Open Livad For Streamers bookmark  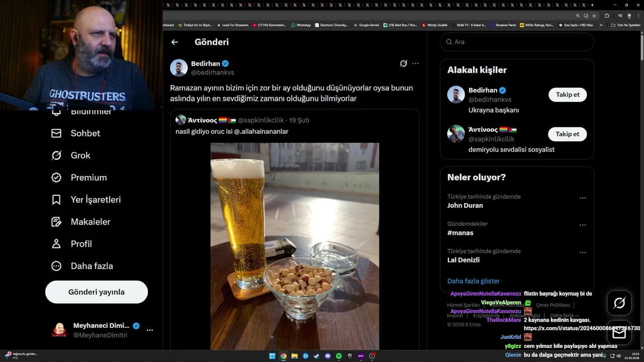tap(232, 25)
